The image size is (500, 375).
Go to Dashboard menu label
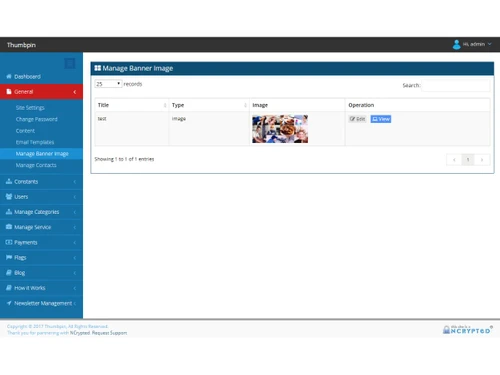pyautogui.click(x=27, y=77)
